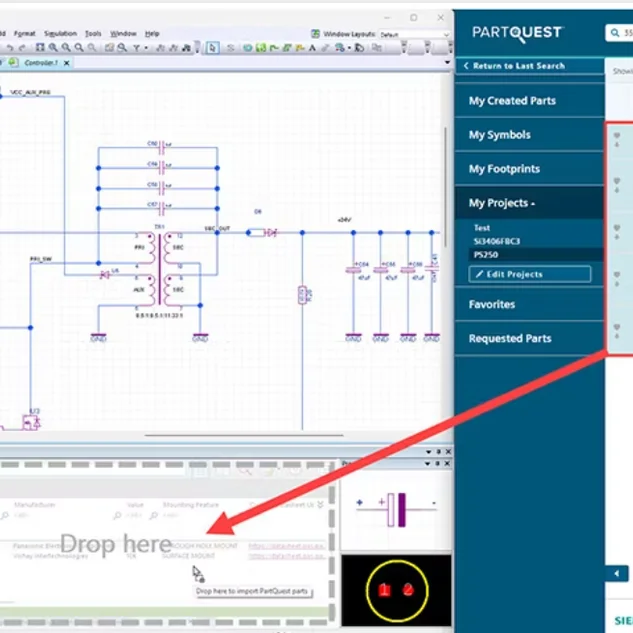This screenshot has width=633, height=633.
Task: Click the teal globe icon in toolbar
Action: click(247, 48)
